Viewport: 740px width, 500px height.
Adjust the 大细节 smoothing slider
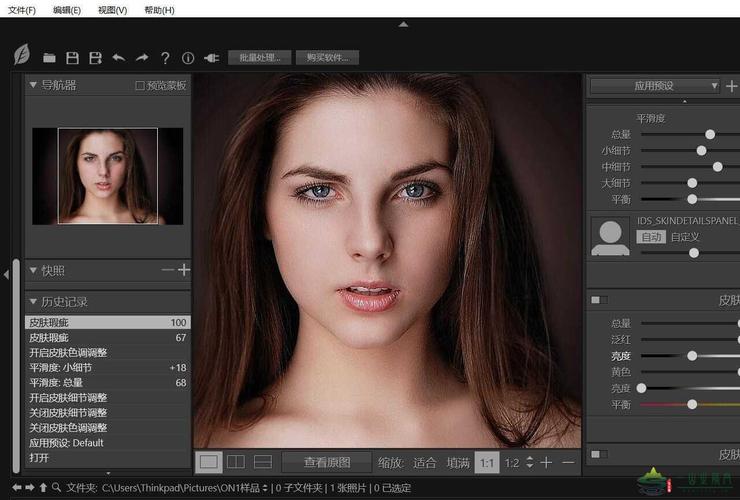690,183
